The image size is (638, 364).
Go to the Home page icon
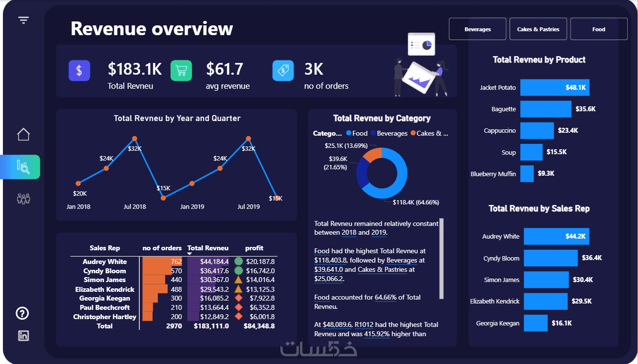pyautogui.click(x=23, y=134)
